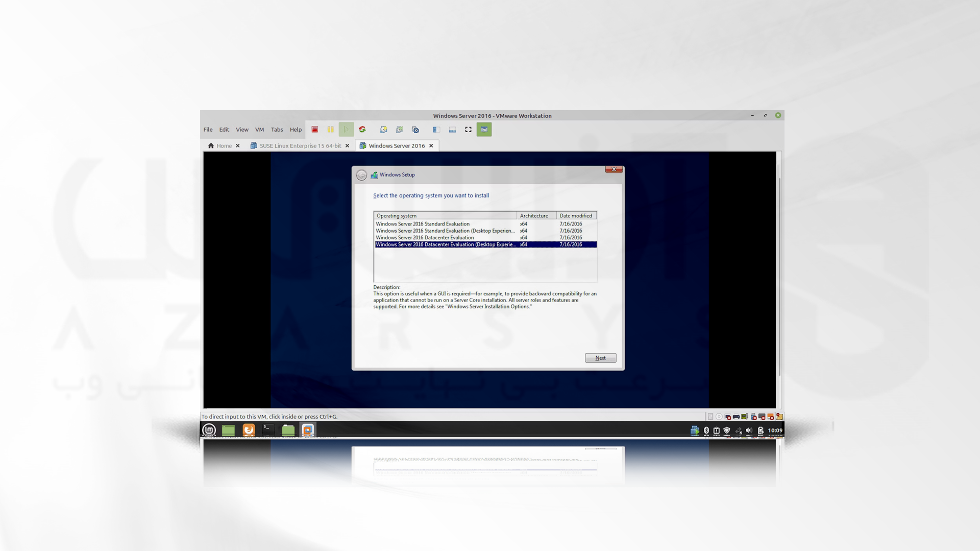Select Windows Server 2016 Standard Evaluation row
The height and width of the screenshot is (551, 980).
tap(485, 224)
